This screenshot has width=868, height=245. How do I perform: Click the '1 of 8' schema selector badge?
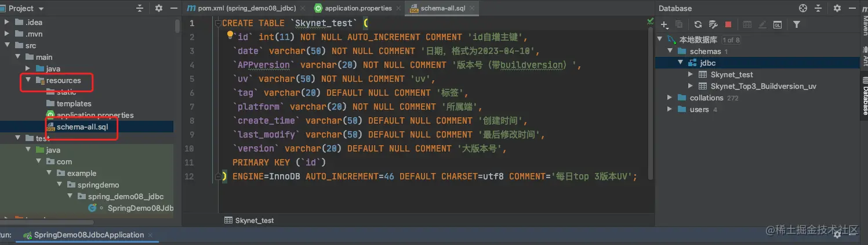[731, 40]
